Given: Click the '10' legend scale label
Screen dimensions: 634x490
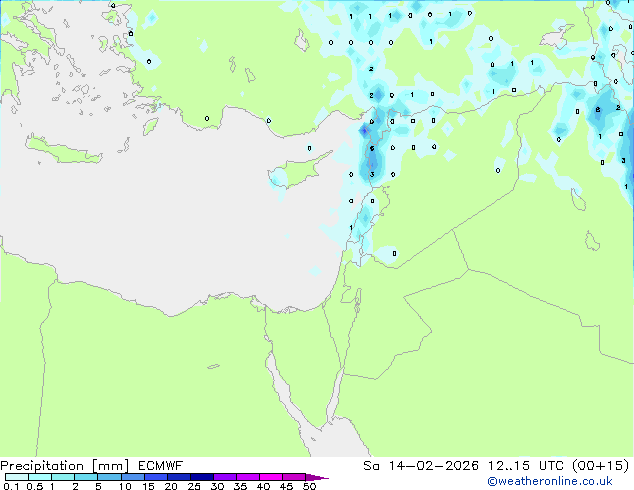Looking at the screenshot, I should coord(125,486).
